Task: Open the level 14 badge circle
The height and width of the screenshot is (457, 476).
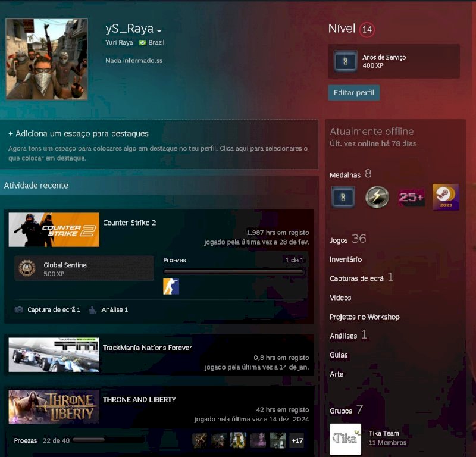Action: 367,29
